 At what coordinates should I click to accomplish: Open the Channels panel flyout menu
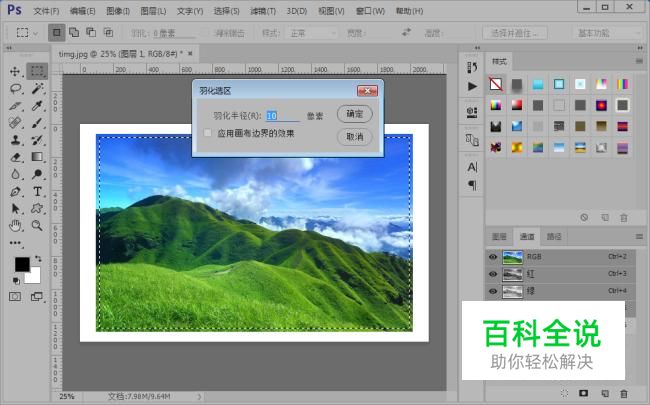click(639, 237)
